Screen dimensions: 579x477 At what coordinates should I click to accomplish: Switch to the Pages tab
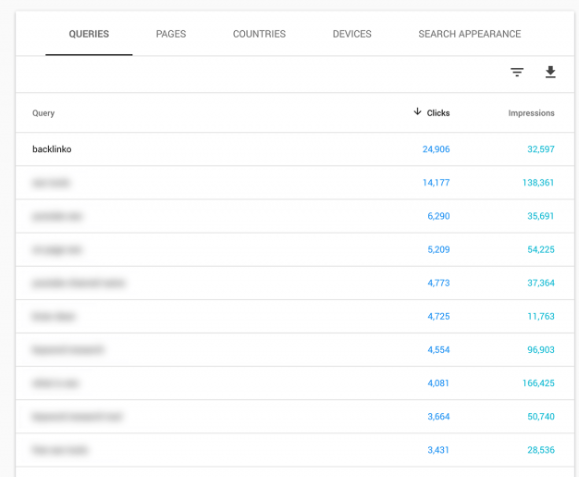point(171,34)
